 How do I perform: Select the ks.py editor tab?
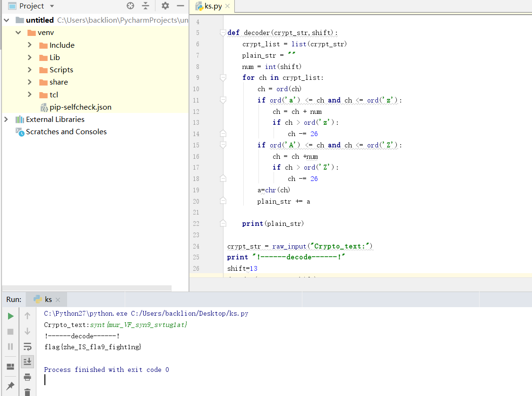[212, 6]
